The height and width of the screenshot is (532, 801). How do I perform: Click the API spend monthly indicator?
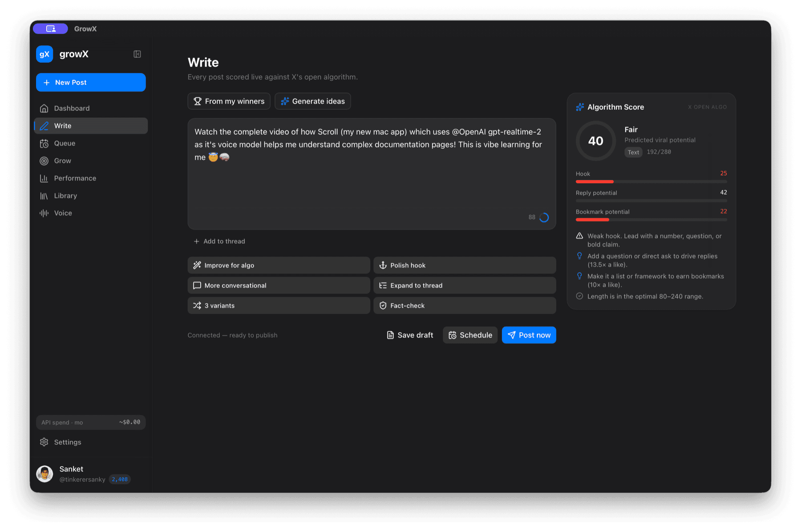91,422
